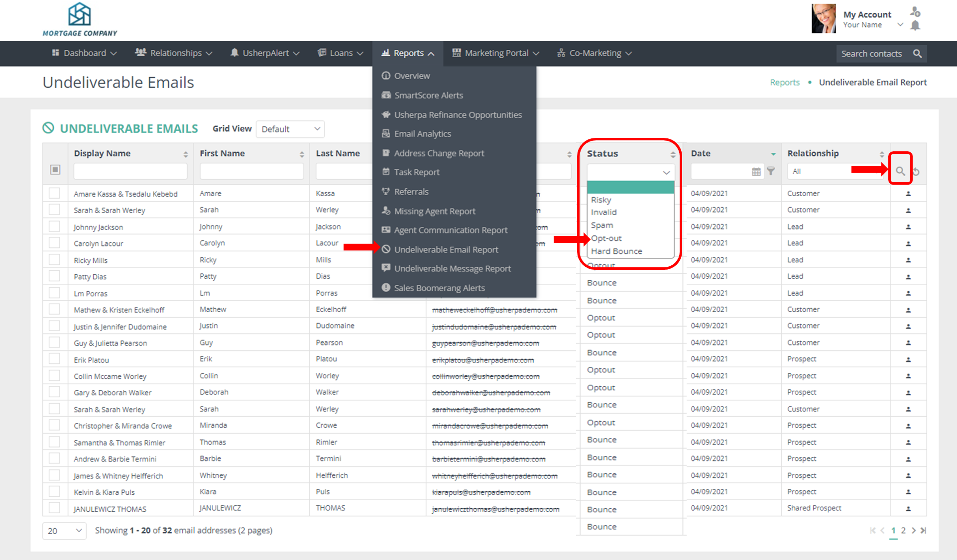Viewport: 957px width, 560px height.
Task: Go to the last page arrow
Action: 923,531
